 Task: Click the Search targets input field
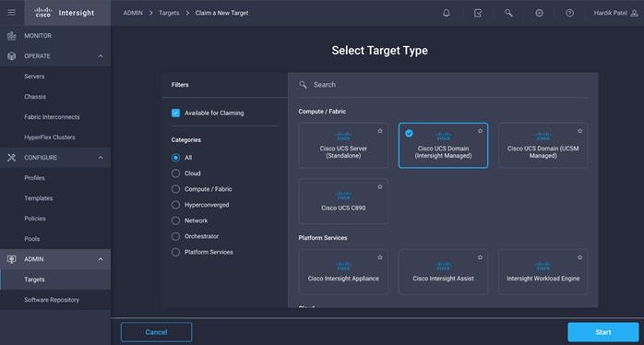(443, 85)
